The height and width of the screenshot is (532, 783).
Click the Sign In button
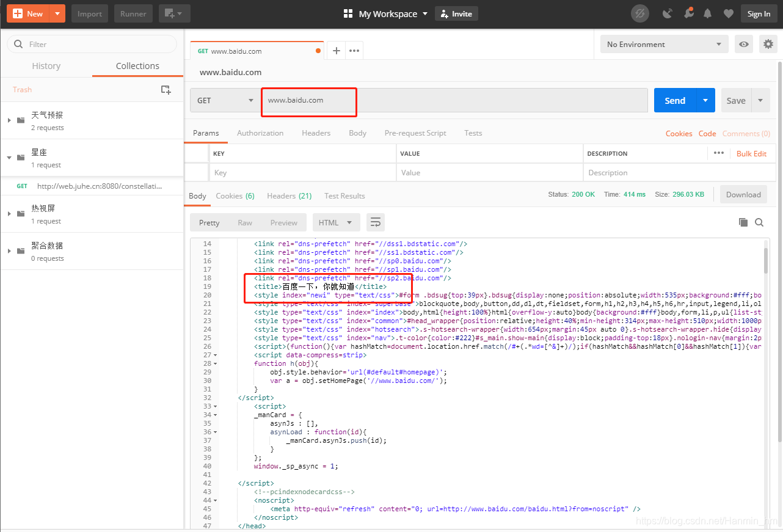(759, 13)
